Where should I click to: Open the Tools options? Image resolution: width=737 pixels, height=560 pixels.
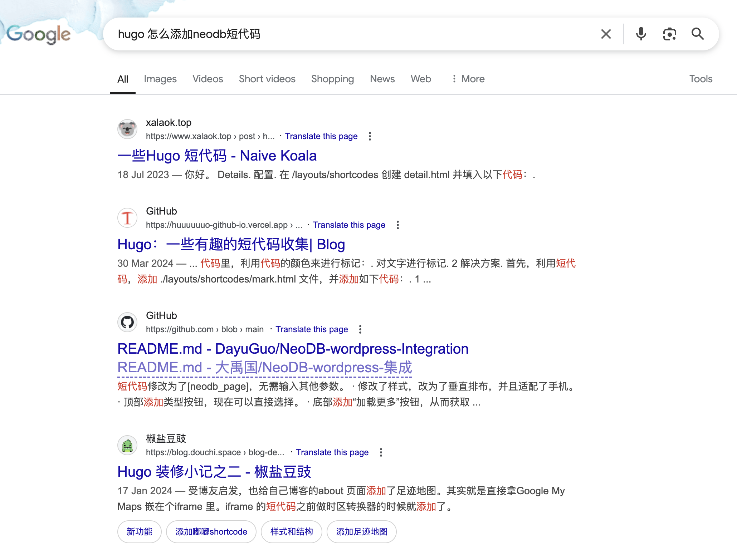701,79
